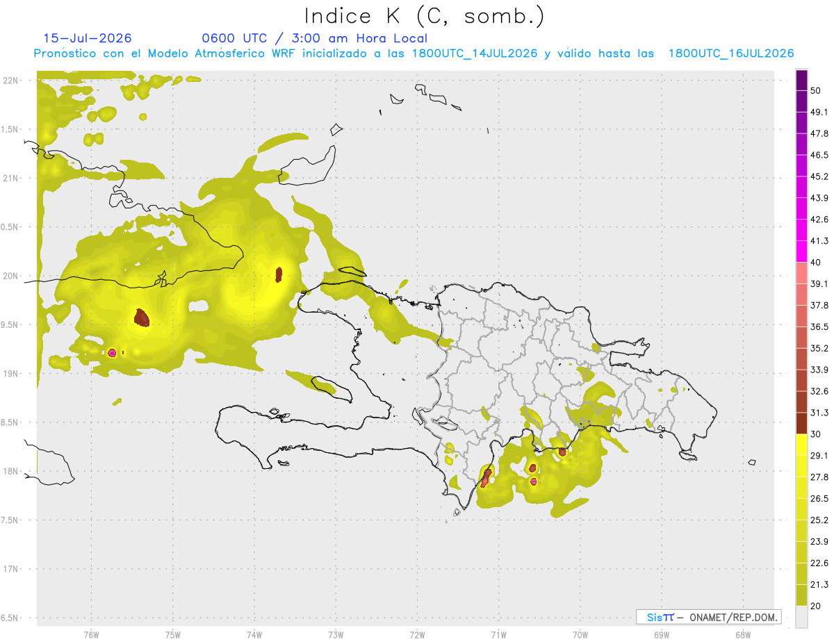Image resolution: width=834 pixels, height=644 pixels.
Task: Click the colorbar value "23.9"
Action: (x=819, y=542)
